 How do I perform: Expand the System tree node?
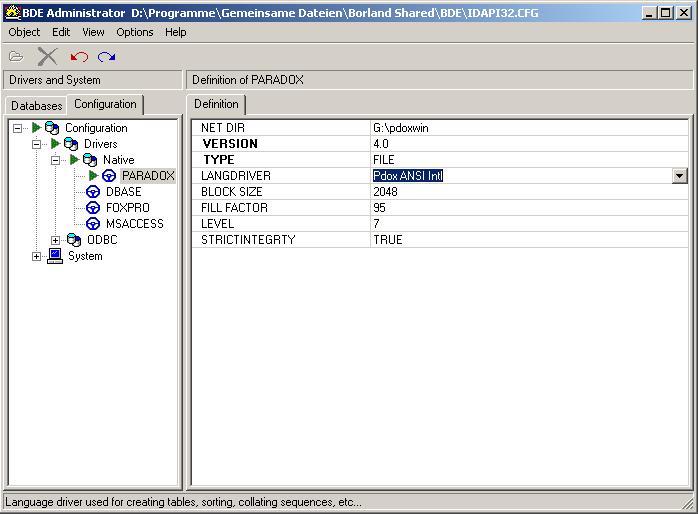(37, 256)
